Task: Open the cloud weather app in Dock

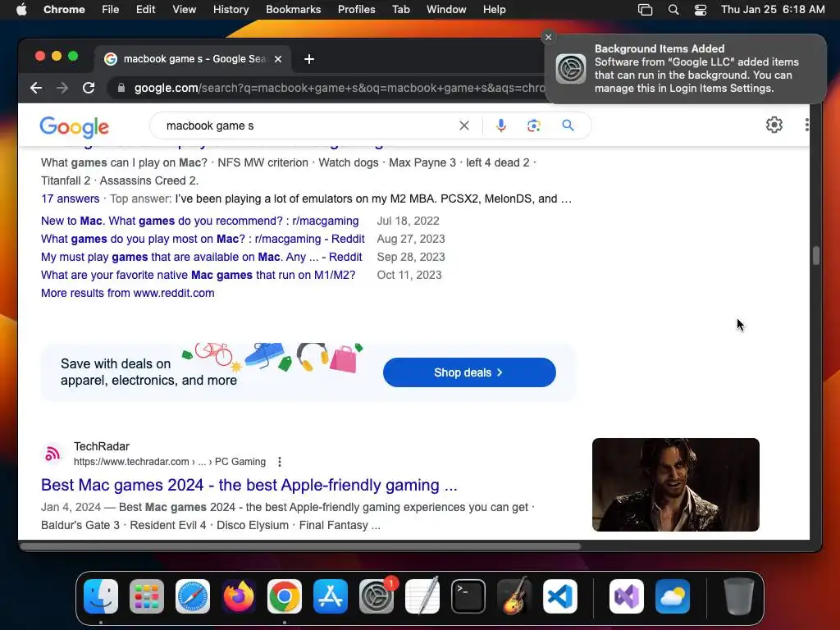Action: point(673,596)
